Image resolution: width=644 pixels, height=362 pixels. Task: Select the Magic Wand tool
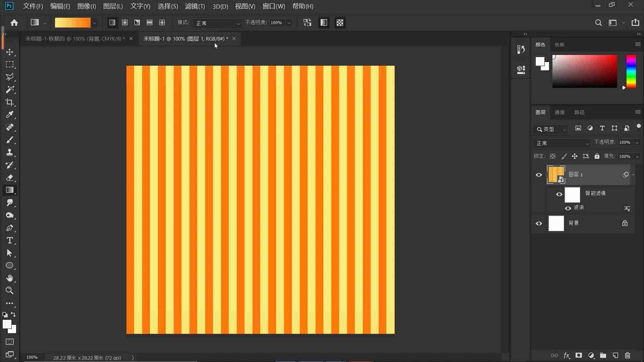point(10,89)
